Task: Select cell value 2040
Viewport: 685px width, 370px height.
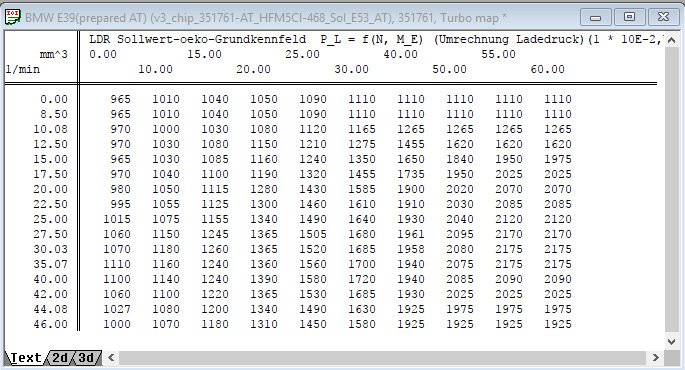Action: pyautogui.click(x=460, y=219)
